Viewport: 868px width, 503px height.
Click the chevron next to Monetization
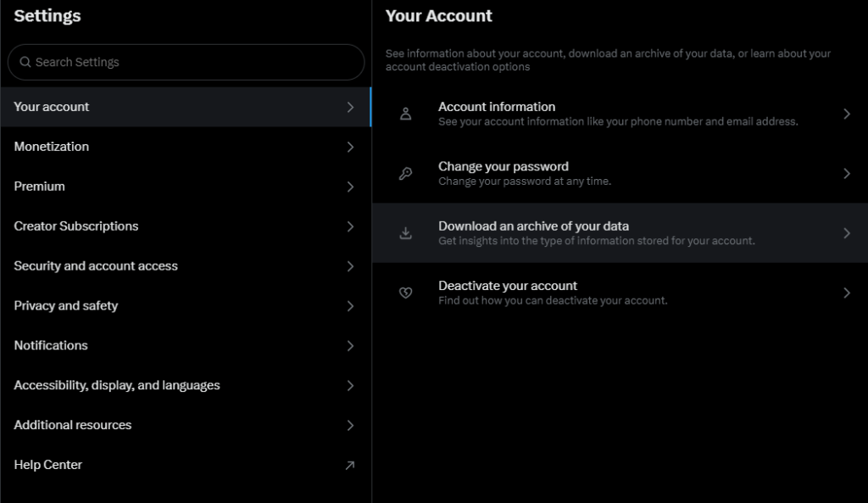pos(350,147)
